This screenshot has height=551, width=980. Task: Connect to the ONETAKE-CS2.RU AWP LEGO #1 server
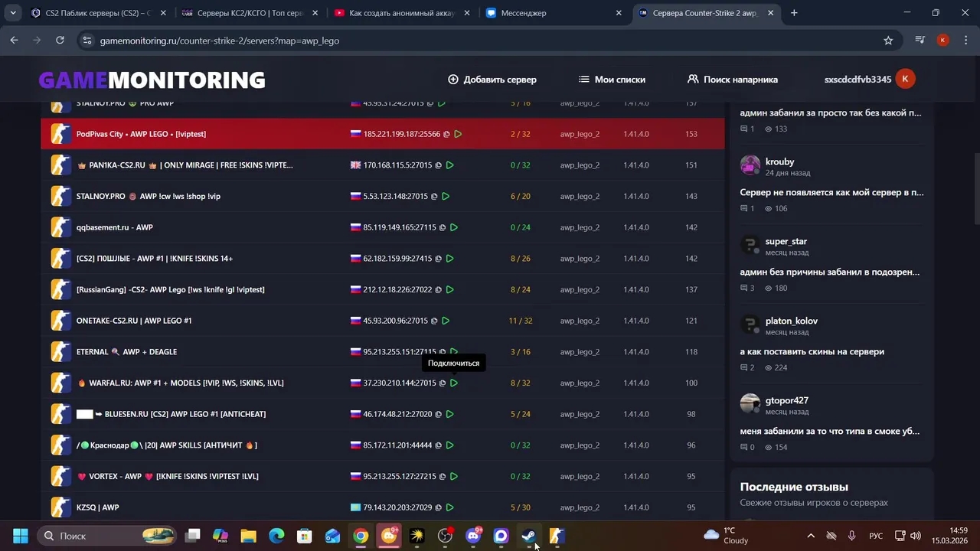point(446,321)
